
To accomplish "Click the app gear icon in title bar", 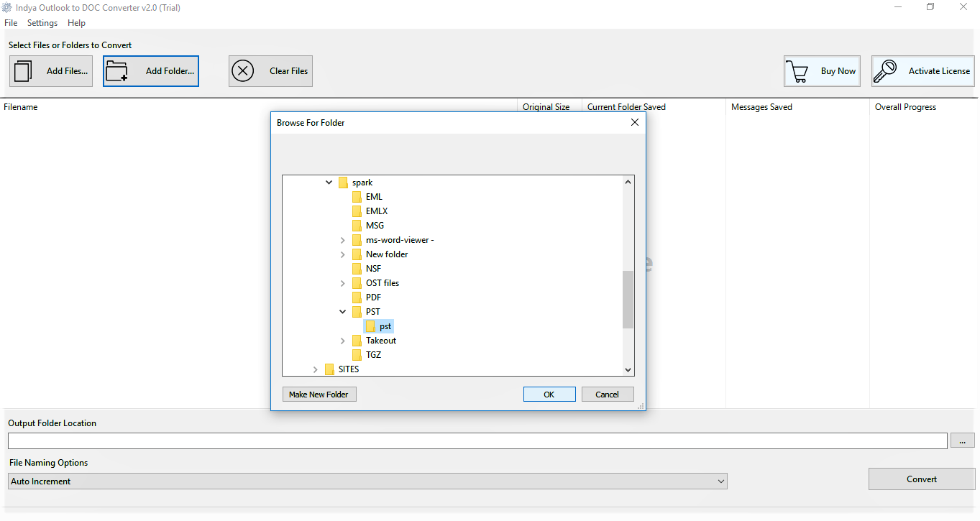I will click(7, 7).
